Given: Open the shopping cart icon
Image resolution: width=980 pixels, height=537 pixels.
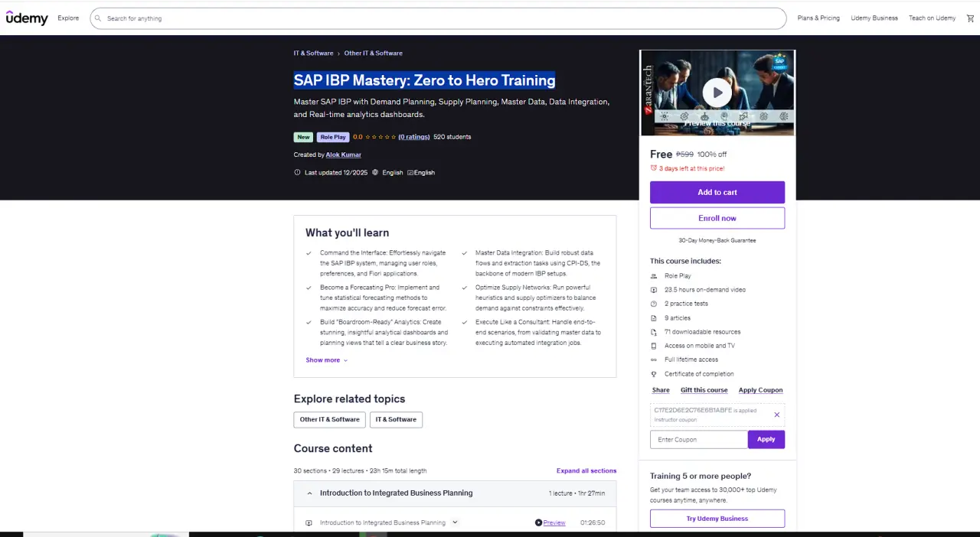Looking at the screenshot, I should coord(970,18).
